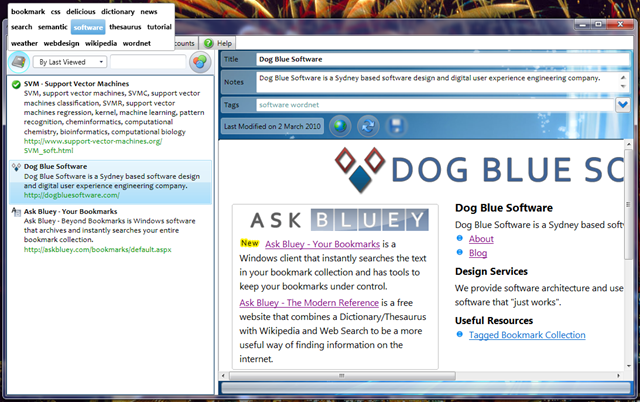Click web preview scroll-right arrow
640x402 pixels.
pyautogui.click(x=619, y=375)
